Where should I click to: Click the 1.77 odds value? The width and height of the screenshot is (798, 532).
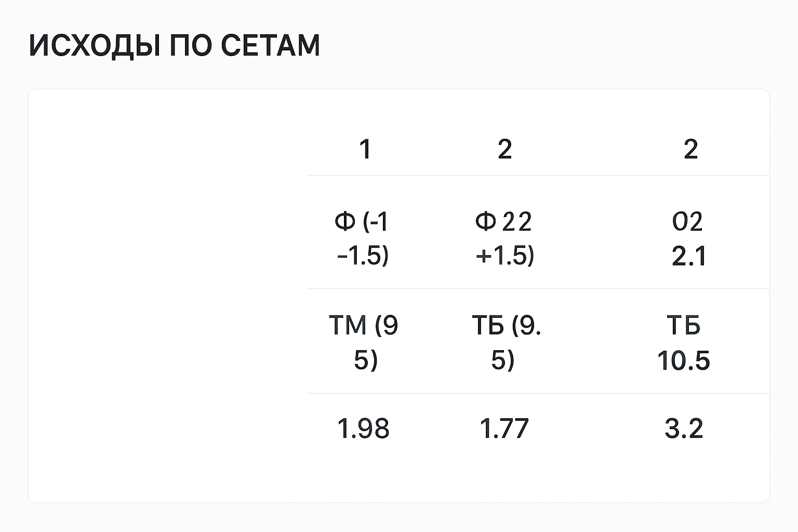coord(504,429)
